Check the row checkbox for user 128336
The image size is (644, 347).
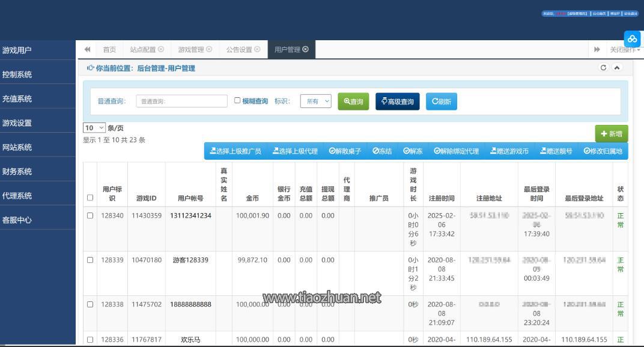[x=90, y=340]
